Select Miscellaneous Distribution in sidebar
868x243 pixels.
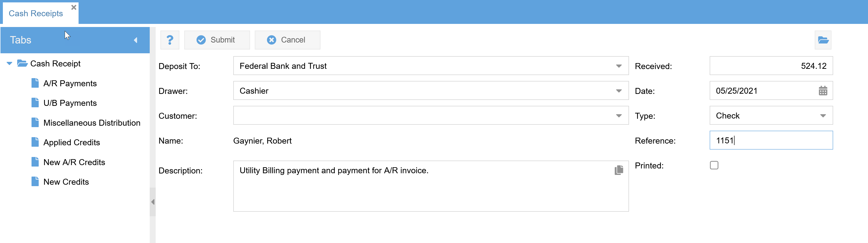pos(92,123)
